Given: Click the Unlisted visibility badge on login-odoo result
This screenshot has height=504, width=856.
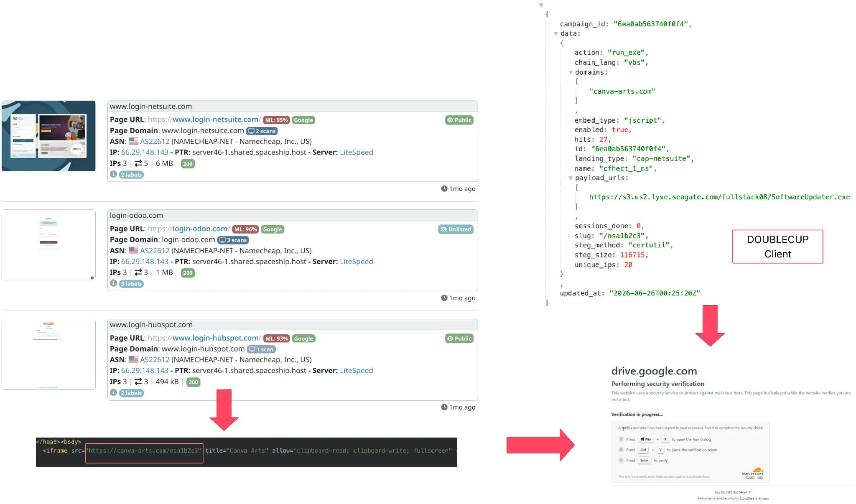Looking at the screenshot, I should click(x=456, y=229).
